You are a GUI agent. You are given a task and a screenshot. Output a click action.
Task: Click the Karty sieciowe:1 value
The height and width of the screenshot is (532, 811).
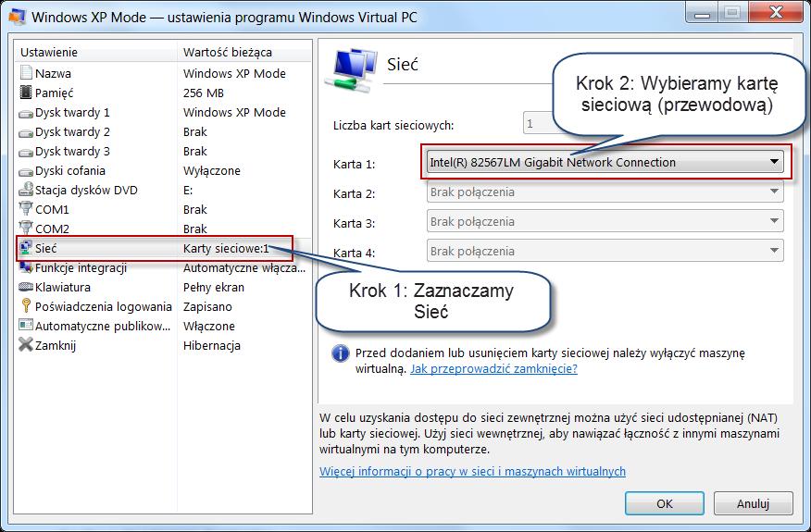[x=226, y=249]
